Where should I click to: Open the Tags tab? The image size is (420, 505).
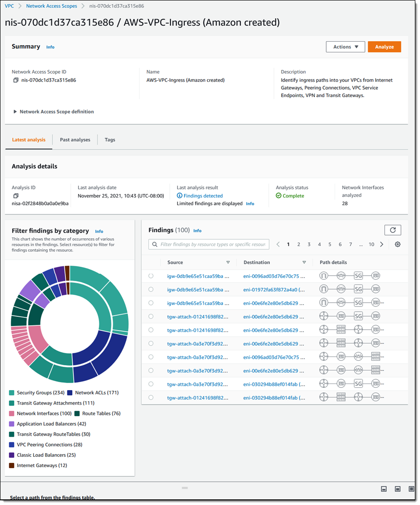pos(110,140)
